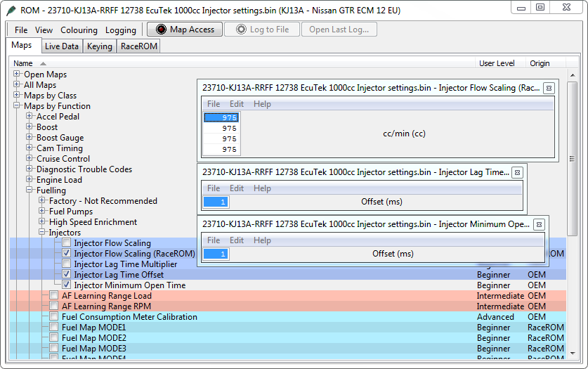Open the Colouring menu
Viewport: 588px width, 369px height.
pos(79,30)
